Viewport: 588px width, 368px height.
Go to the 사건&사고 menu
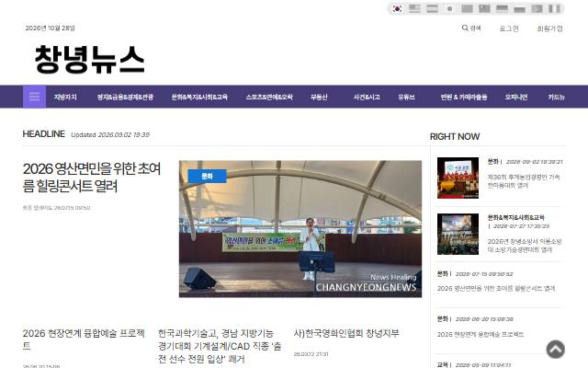click(x=367, y=97)
